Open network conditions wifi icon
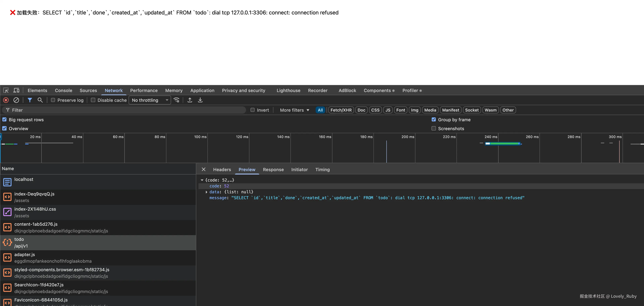 (x=176, y=100)
